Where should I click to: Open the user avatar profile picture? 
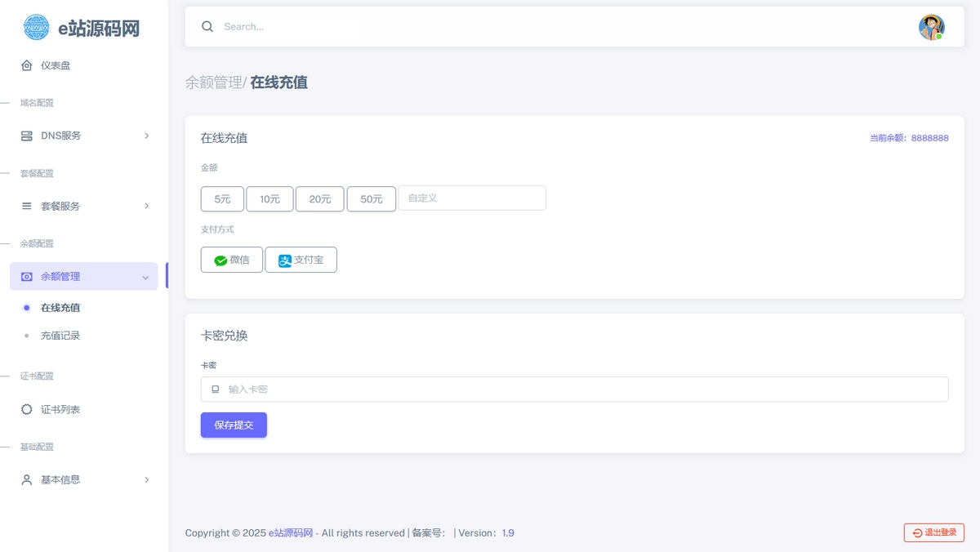click(x=931, y=27)
